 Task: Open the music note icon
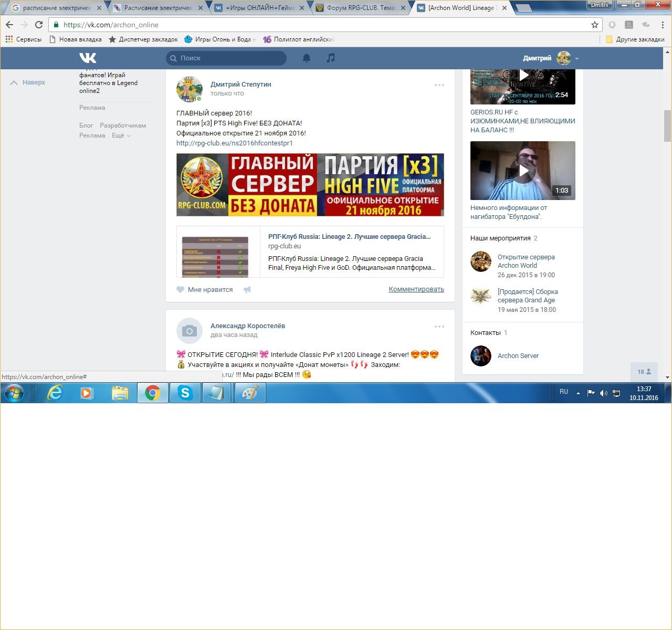(330, 58)
